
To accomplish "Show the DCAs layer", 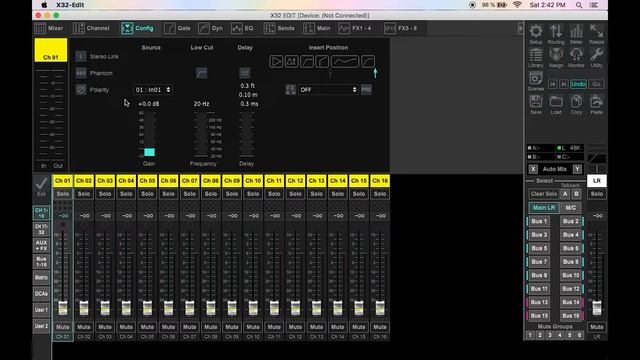I will click(41, 293).
